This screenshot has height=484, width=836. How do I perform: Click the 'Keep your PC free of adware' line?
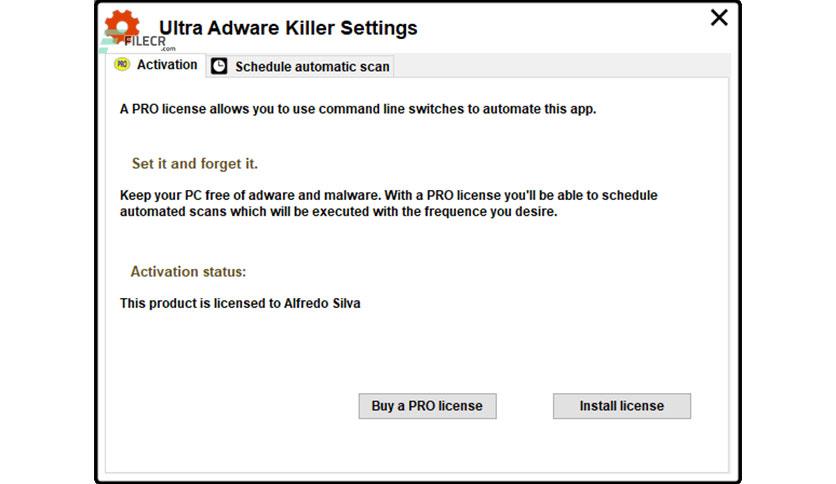click(388, 195)
